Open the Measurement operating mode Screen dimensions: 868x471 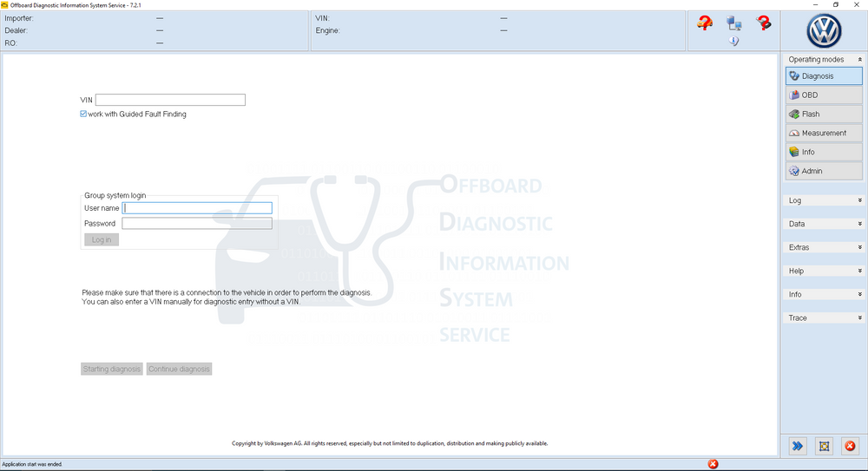[x=824, y=134]
